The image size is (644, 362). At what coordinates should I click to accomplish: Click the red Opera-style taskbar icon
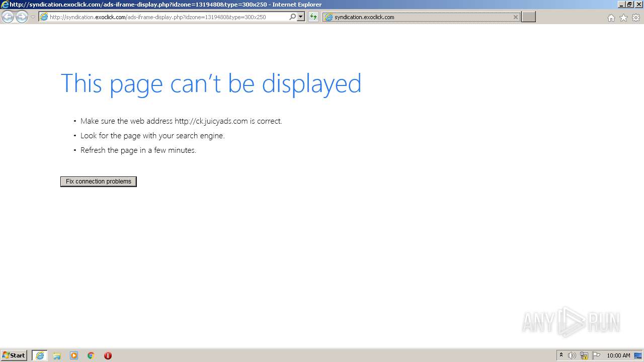(108, 355)
